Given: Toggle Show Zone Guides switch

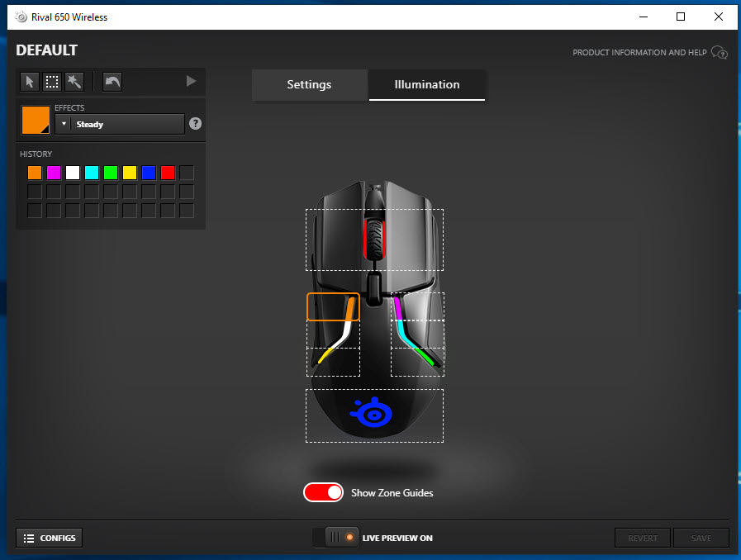Looking at the screenshot, I should 323,492.
